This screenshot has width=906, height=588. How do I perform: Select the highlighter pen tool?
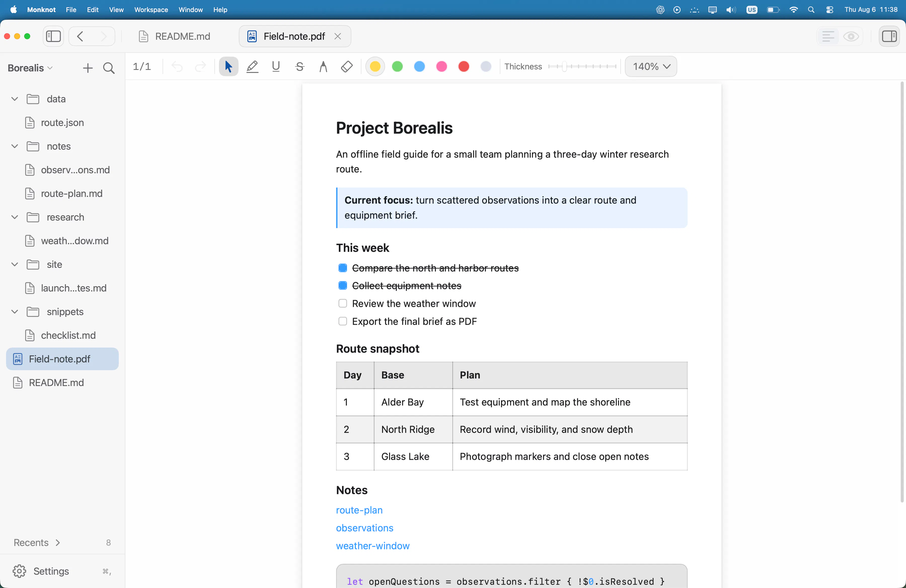pos(252,67)
